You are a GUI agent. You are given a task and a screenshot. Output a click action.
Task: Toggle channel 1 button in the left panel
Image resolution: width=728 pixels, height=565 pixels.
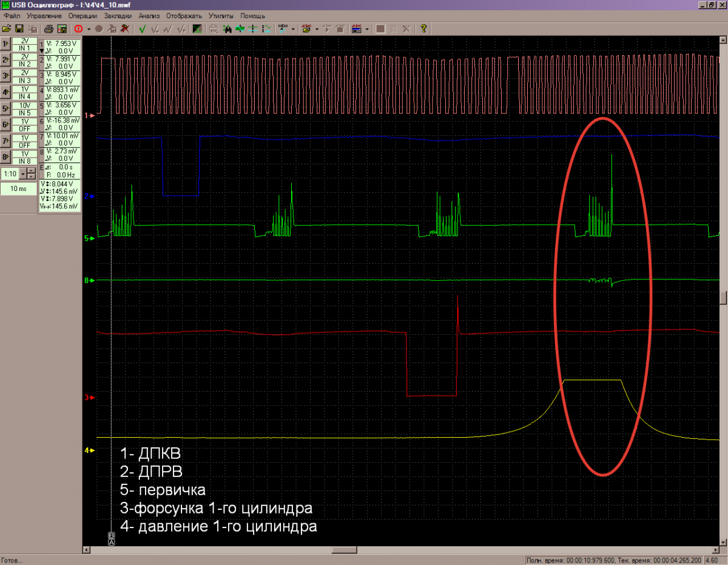5,44
